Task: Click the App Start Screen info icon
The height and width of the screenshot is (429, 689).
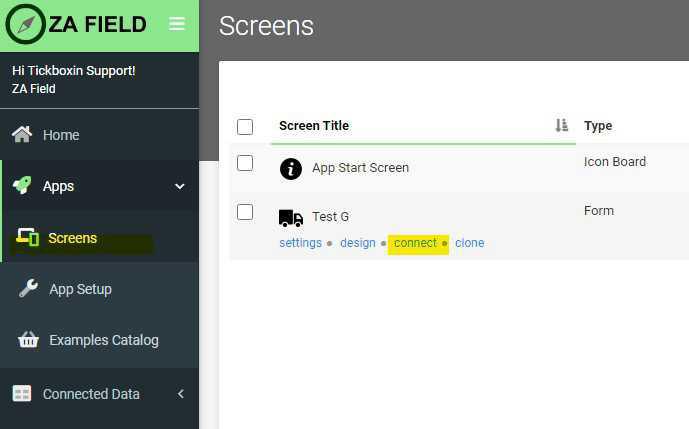Action: (x=291, y=168)
